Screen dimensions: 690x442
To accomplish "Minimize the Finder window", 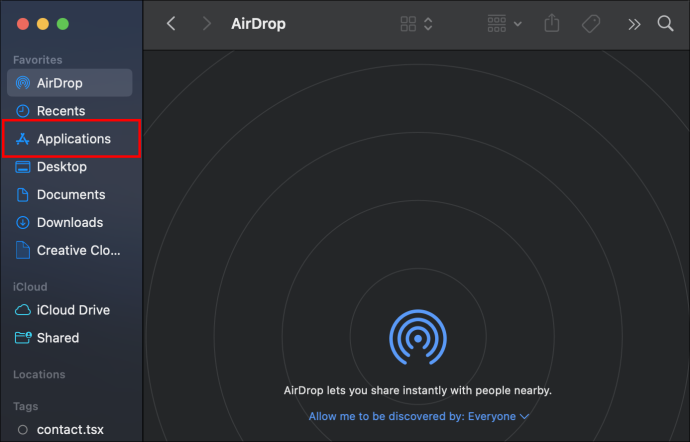I will 43,24.
